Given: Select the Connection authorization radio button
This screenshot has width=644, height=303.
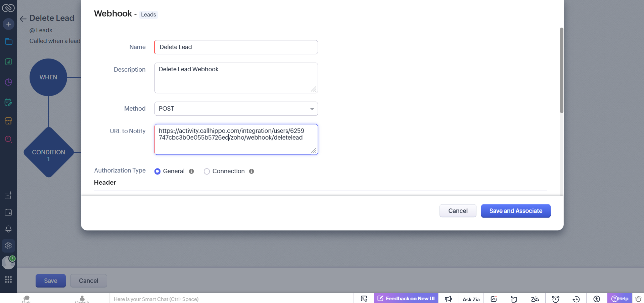Looking at the screenshot, I should [x=207, y=172].
